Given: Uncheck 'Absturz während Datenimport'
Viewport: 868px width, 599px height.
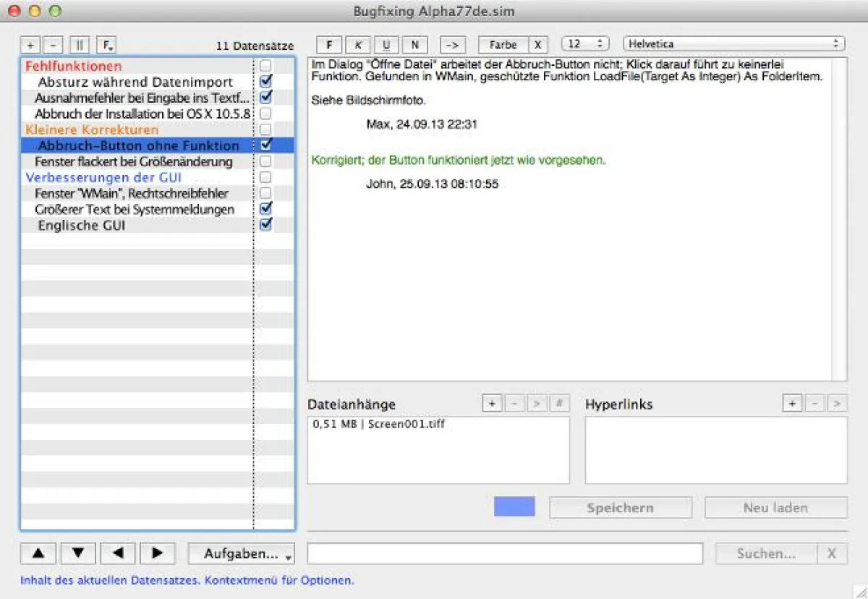Looking at the screenshot, I should (265, 81).
